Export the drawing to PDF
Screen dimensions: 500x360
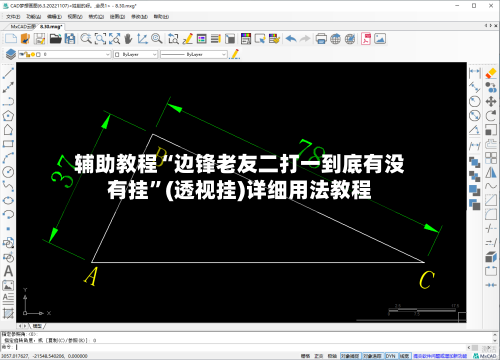366,39
